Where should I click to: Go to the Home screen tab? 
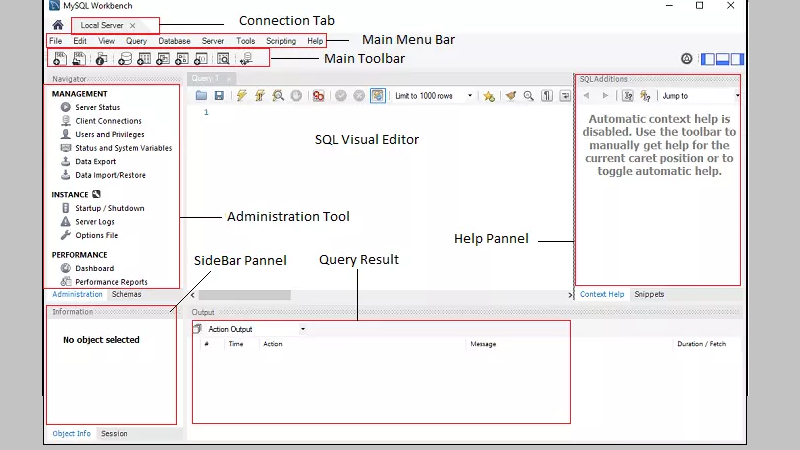(x=58, y=25)
